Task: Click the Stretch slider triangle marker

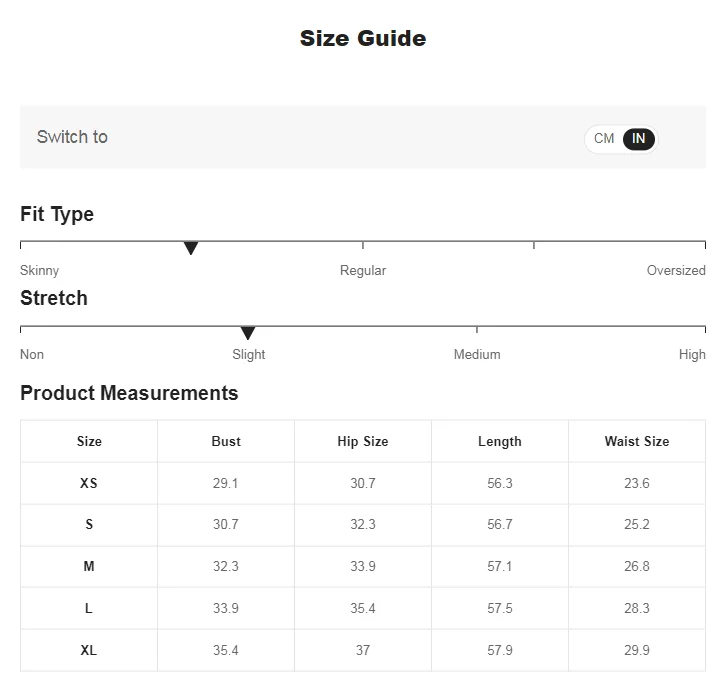Action: pos(248,333)
